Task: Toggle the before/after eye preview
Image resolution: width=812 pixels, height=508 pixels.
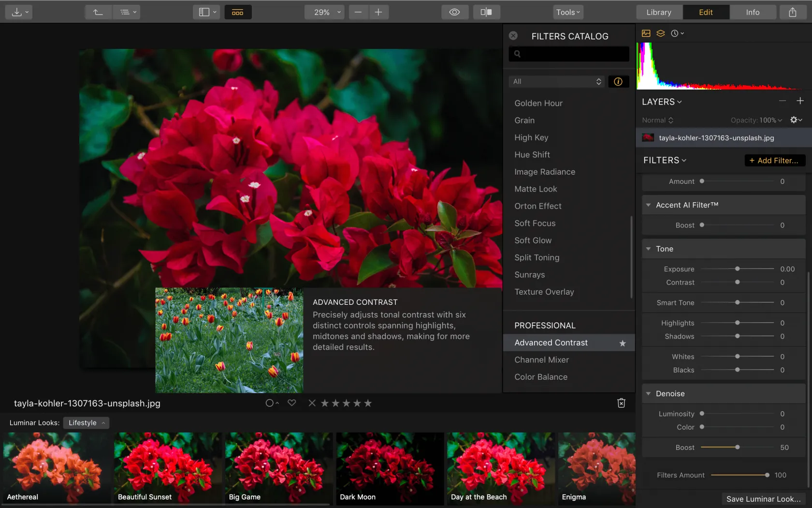Action: [454, 12]
